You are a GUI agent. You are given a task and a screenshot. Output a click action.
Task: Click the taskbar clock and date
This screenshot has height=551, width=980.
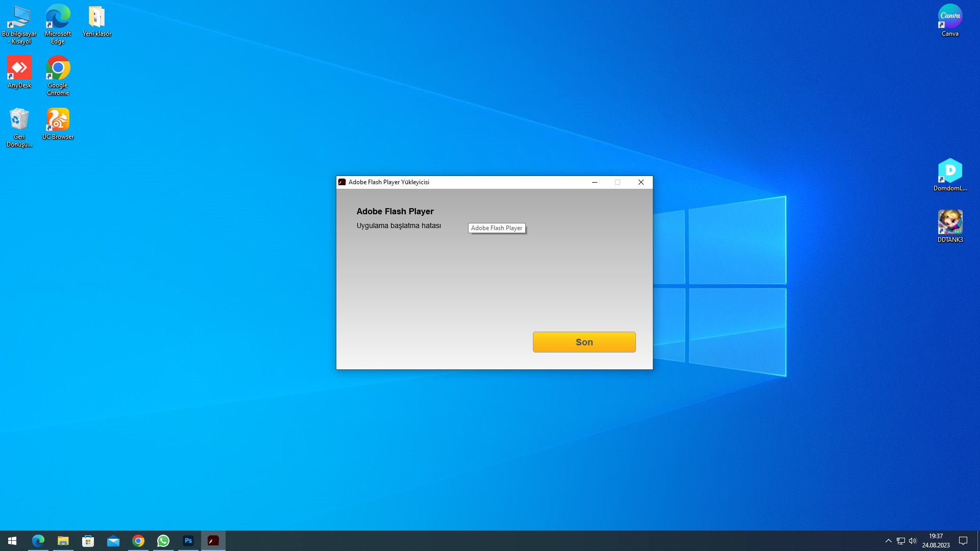(936, 541)
